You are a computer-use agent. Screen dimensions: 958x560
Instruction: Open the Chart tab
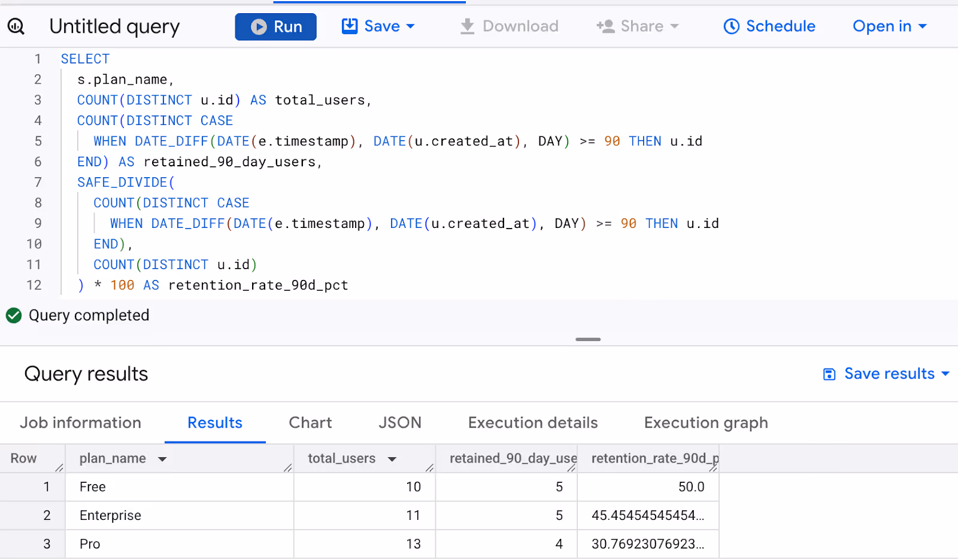(x=310, y=423)
